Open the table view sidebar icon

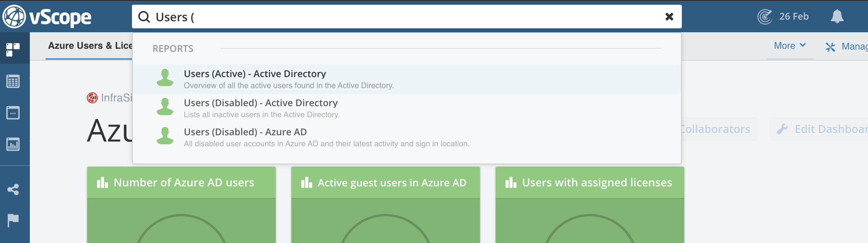(x=13, y=81)
